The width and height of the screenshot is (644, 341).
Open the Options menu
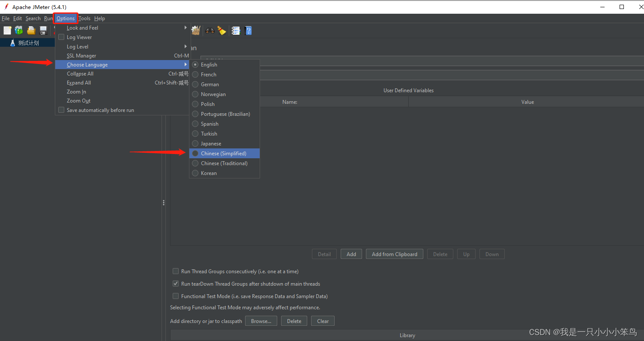coord(66,18)
